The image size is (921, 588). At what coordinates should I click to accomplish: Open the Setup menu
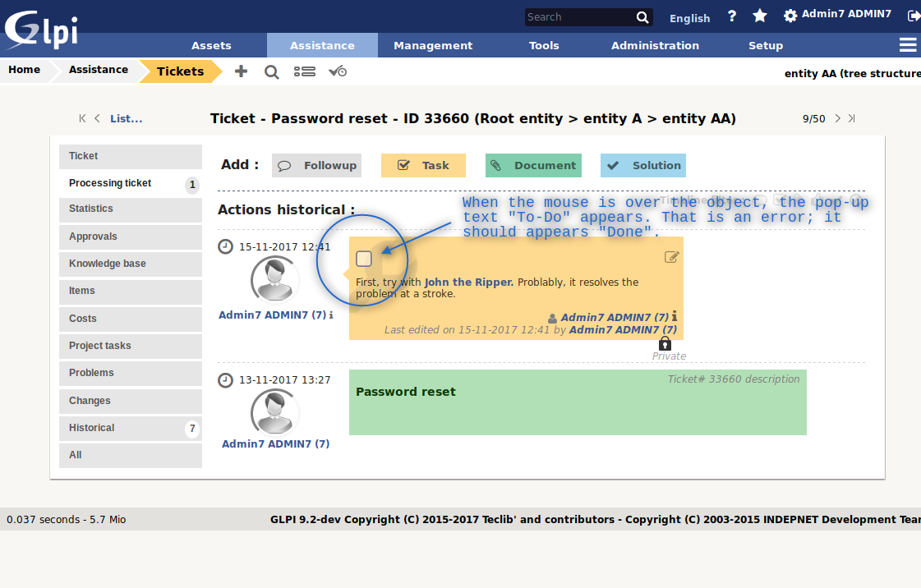766,45
